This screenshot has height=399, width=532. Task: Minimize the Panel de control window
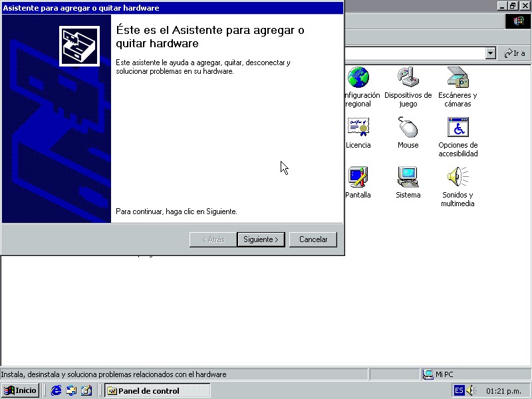503,6
